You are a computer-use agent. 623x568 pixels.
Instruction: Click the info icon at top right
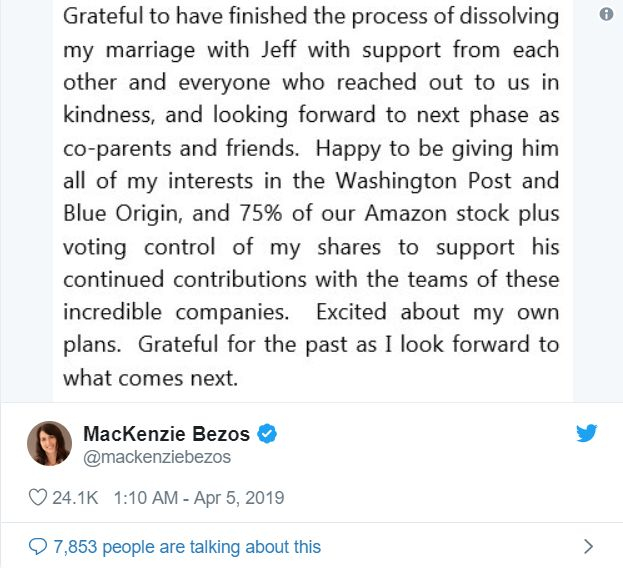[x=606, y=15]
